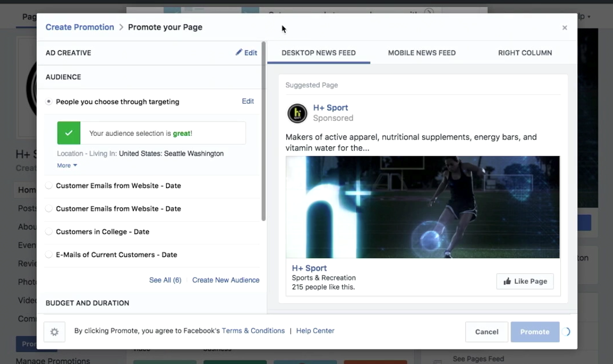The height and width of the screenshot is (364, 613).
Task: Click Manage Promotions in background page
Action: (x=53, y=360)
